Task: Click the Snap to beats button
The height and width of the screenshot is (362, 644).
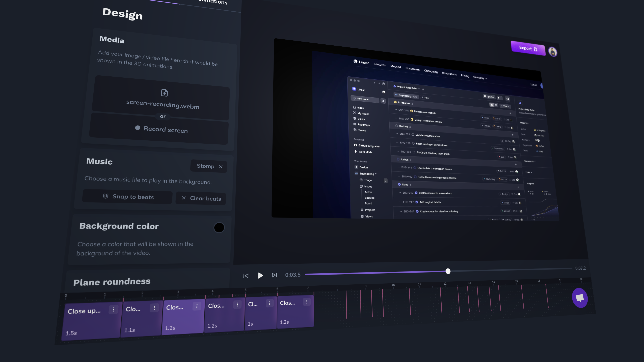Action: coord(127,197)
